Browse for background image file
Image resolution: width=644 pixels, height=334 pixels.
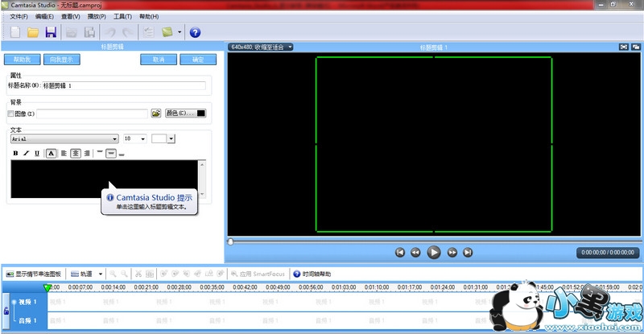pos(156,113)
